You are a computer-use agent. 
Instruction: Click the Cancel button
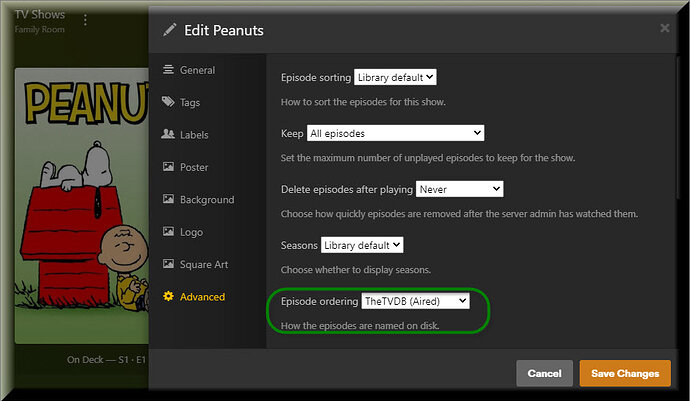pyautogui.click(x=544, y=373)
